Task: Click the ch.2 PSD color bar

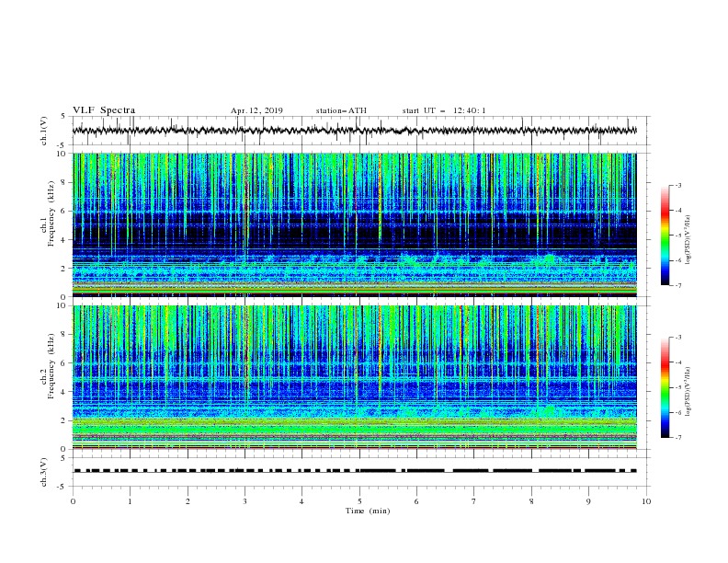Action: 665,387
